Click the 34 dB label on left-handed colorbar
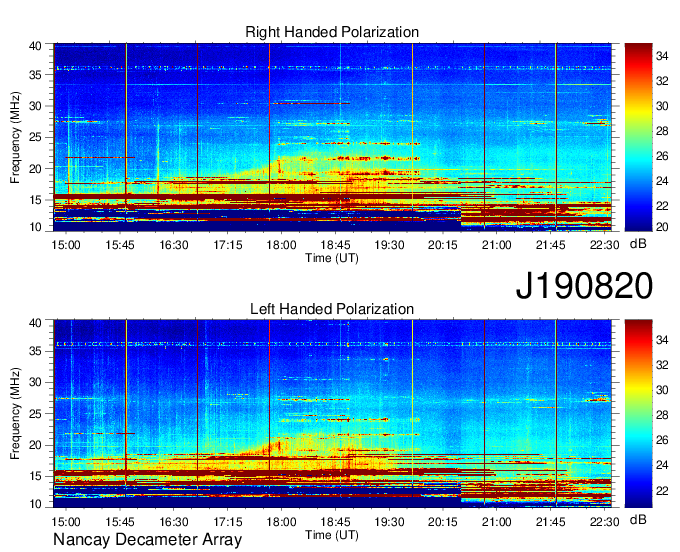 (x=662, y=340)
